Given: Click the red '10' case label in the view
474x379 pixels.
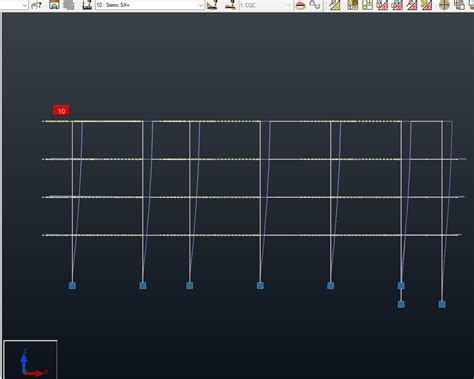Looking at the screenshot, I should [61, 111].
